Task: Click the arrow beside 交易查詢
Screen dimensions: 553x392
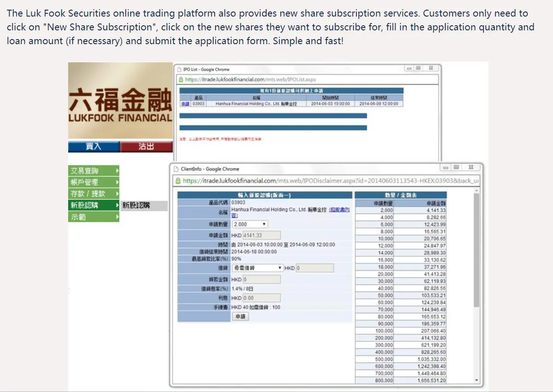Action: pyautogui.click(x=117, y=171)
